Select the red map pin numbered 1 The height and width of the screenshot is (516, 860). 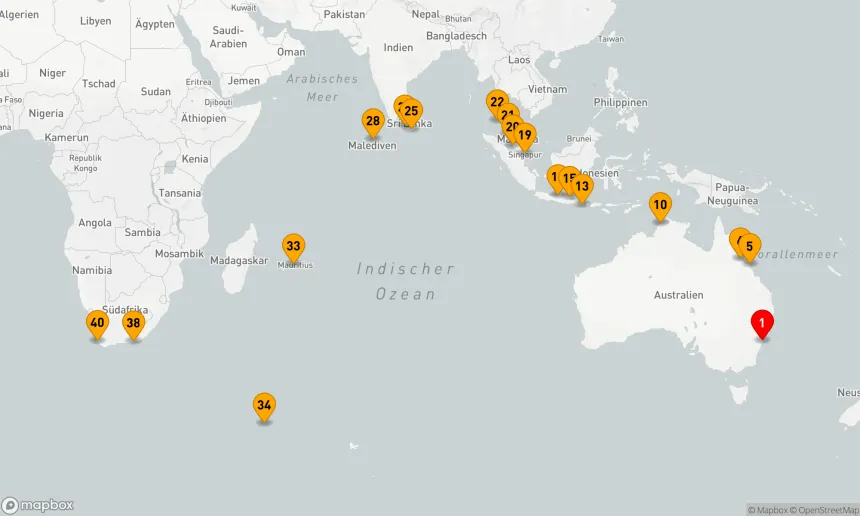[x=762, y=323]
